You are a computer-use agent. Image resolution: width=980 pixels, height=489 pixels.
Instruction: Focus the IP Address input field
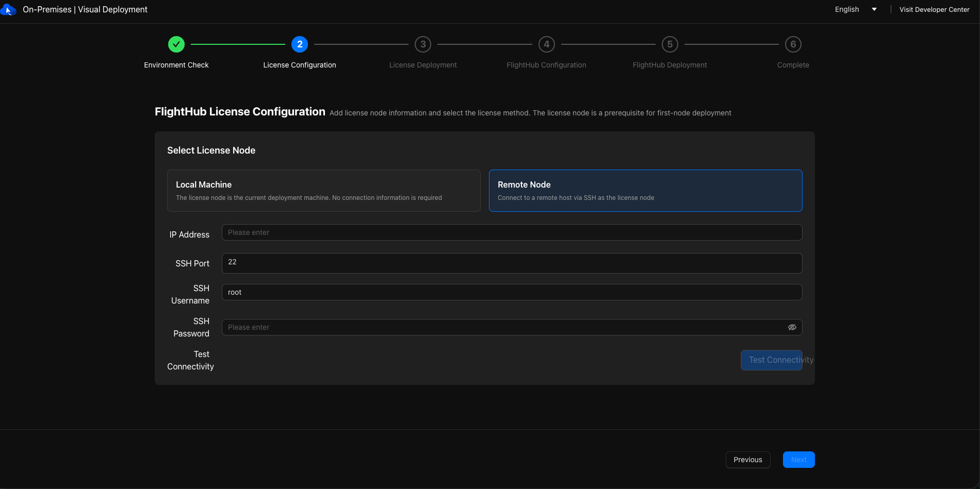tap(512, 232)
